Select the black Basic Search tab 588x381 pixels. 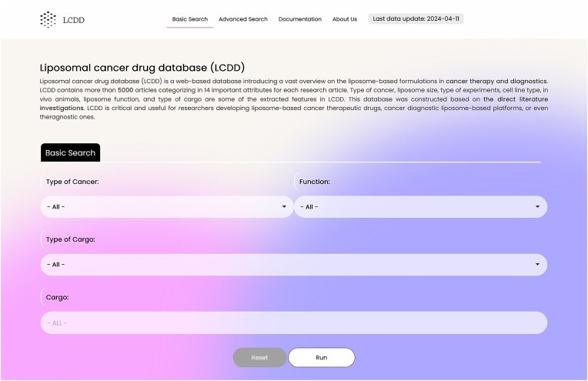(x=71, y=152)
